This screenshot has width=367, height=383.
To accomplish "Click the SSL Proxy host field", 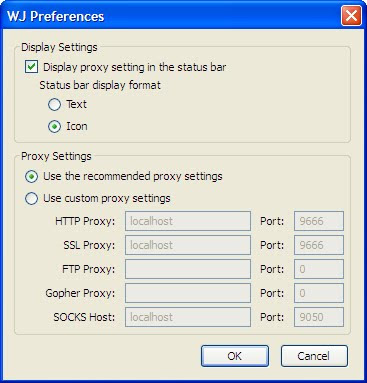I will (x=188, y=245).
